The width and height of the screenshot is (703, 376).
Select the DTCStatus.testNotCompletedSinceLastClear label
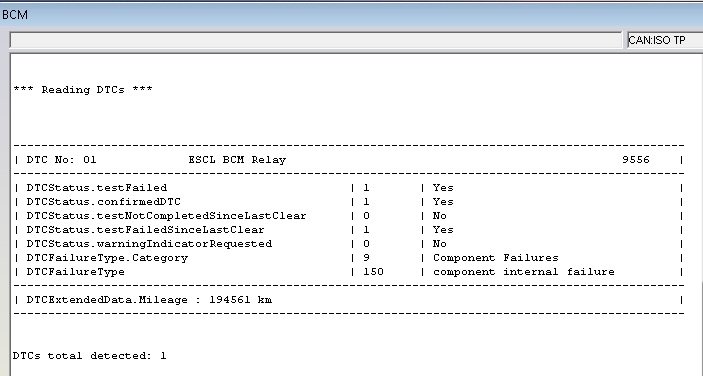tap(166, 216)
